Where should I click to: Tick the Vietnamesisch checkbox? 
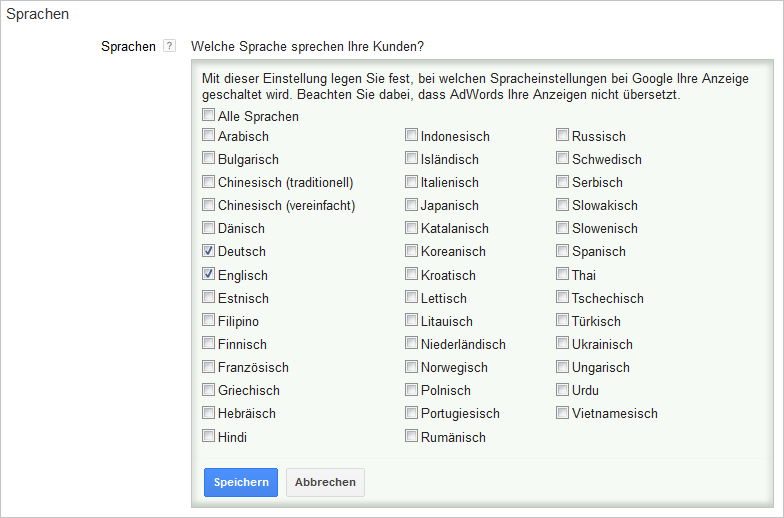[x=562, y=412]
